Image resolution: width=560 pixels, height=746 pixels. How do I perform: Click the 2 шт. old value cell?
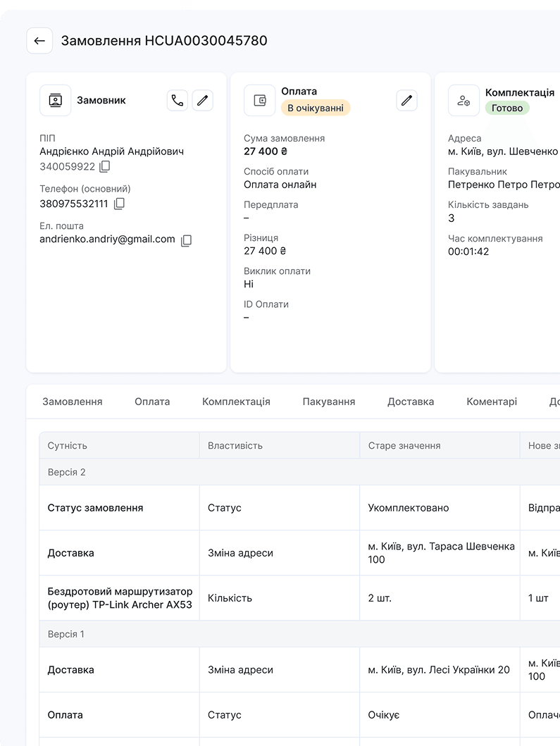(440, 598)
